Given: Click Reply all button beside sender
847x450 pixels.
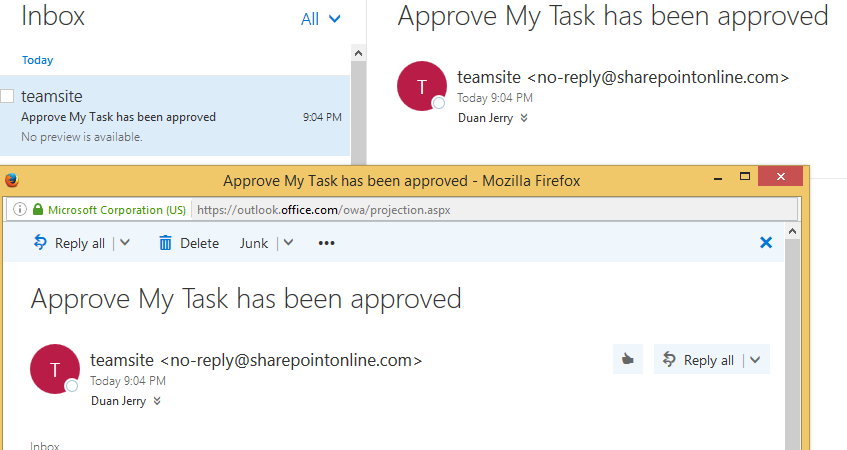Looking at the screenshot, I should 698,360.
